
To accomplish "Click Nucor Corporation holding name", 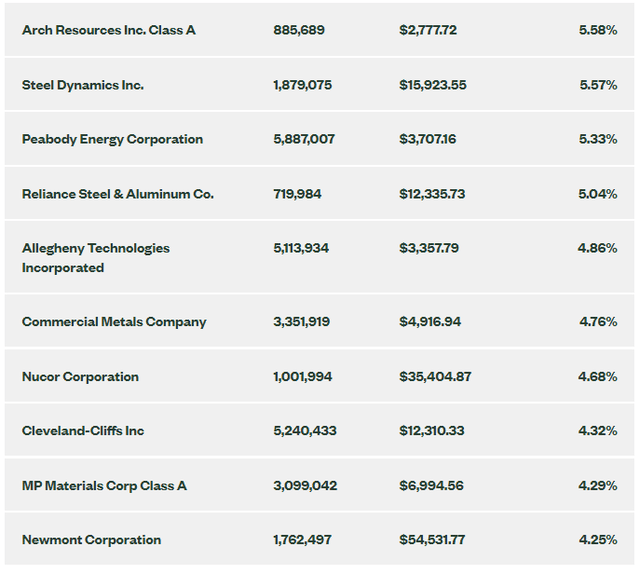I will pyautogui.click(x=80, y=377).
